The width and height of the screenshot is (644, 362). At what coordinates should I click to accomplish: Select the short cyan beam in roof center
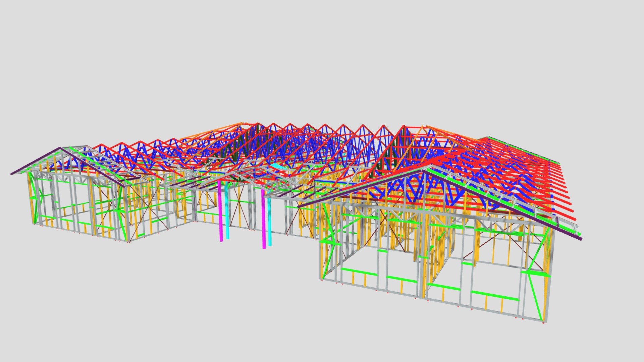coord(278,166)
